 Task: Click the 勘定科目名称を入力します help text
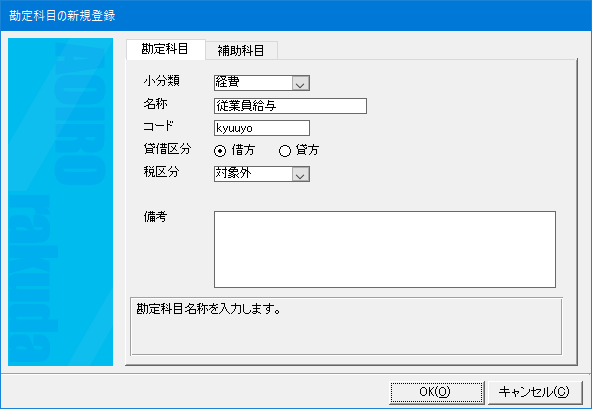coord(208,309)
